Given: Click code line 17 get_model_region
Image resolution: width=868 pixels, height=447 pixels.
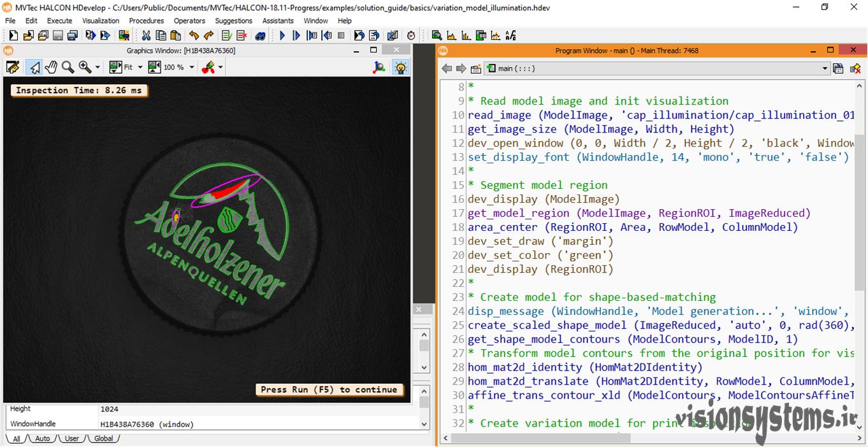Looking at the screenshot, I should click(639, 213).
